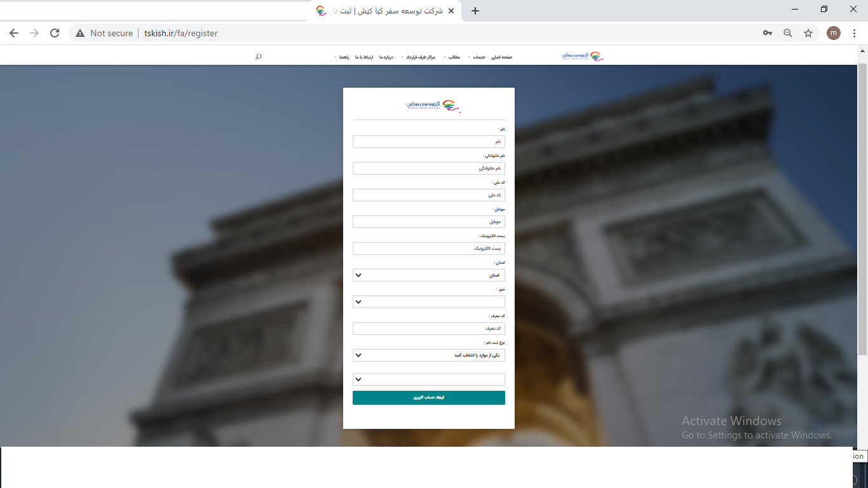Click the site search magnifier icon
868x488 pixels.
tap(258, 57)
